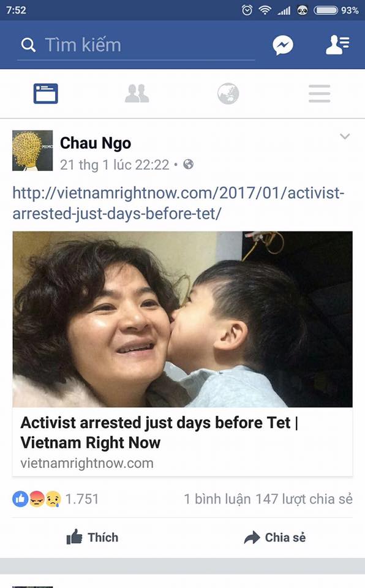Open the hamburger menu tab

(319, 93)
